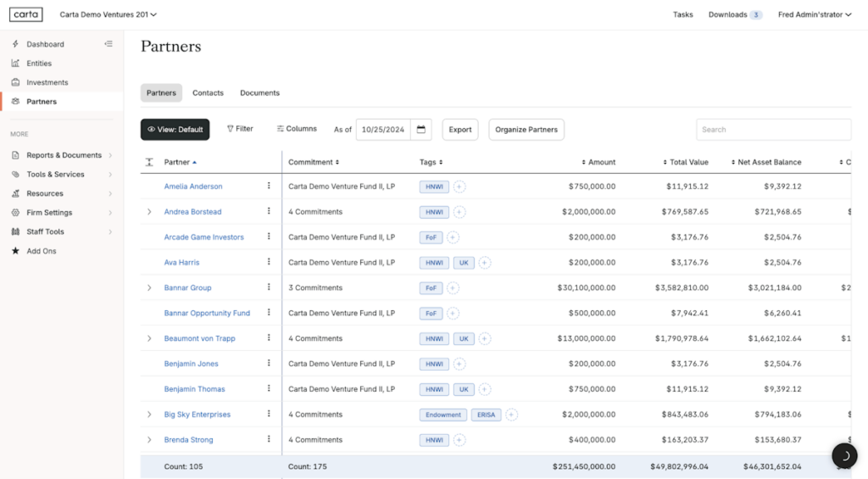The width and height of the screenshot is (868, 479).
Task: Add a tag to Arcade Game Investors with plus icon
Action: pos(453,237)
